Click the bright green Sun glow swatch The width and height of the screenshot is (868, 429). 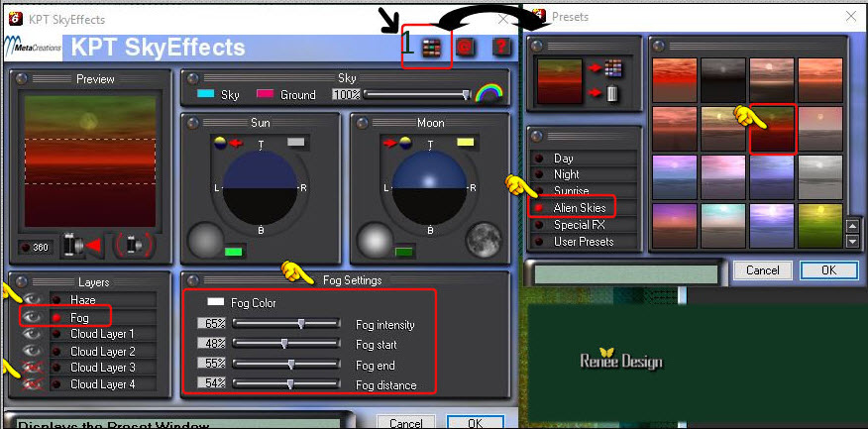(234, 252)
